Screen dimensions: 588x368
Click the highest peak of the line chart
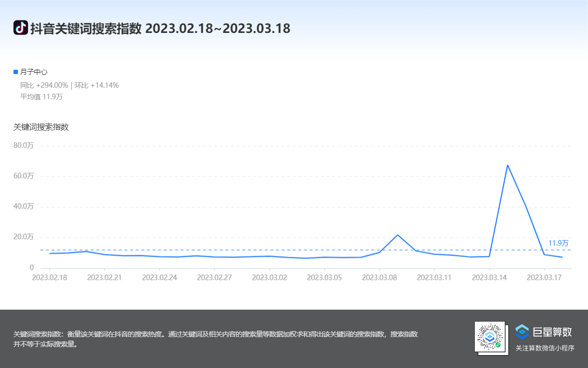(507, 165)
